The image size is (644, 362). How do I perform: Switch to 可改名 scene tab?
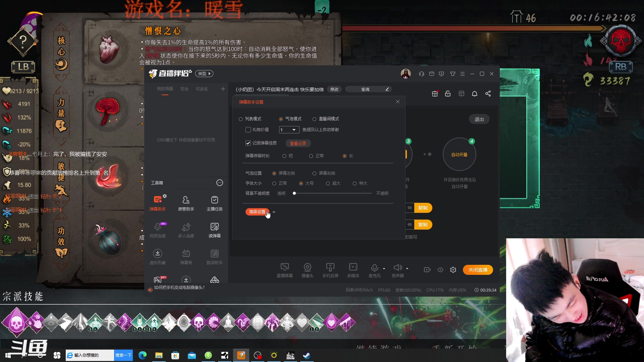(x=202, y=89)
